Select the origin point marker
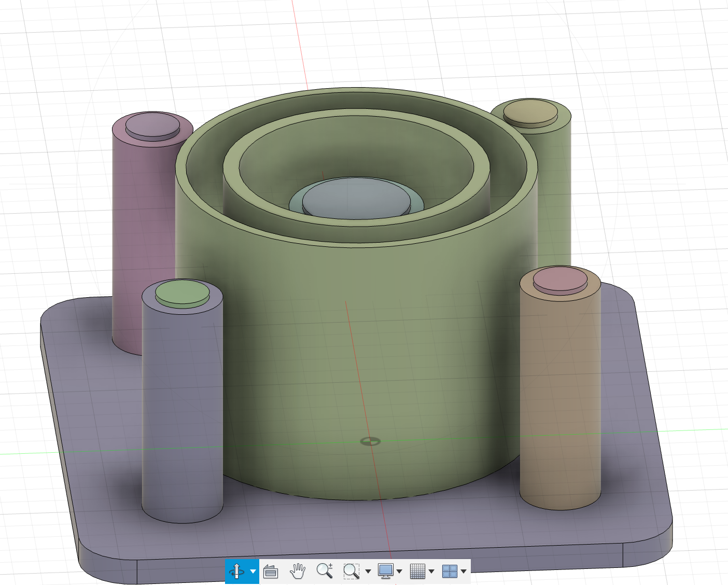 pos(370,441)
